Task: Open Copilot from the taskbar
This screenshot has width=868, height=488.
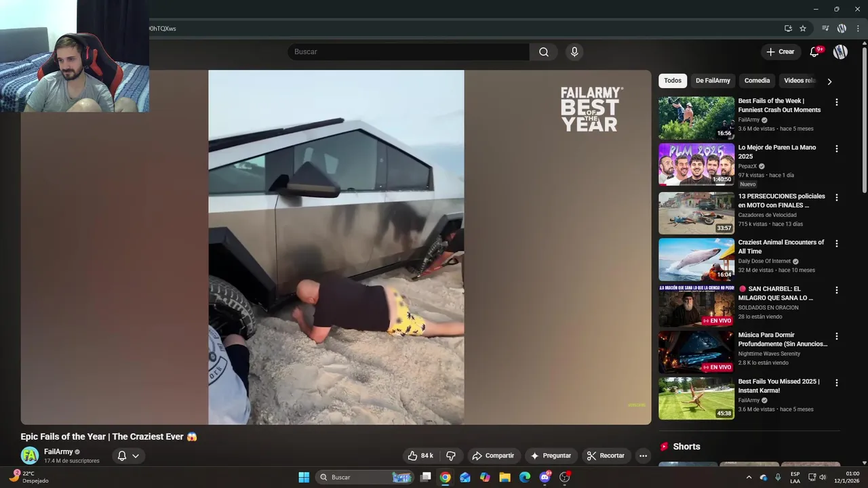Action: (485, 477)
